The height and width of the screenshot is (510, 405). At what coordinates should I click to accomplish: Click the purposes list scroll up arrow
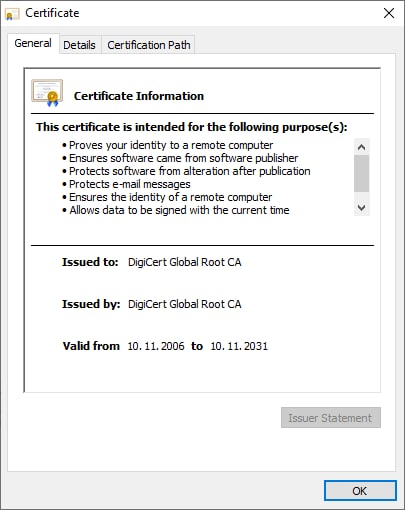pos(361,147)
